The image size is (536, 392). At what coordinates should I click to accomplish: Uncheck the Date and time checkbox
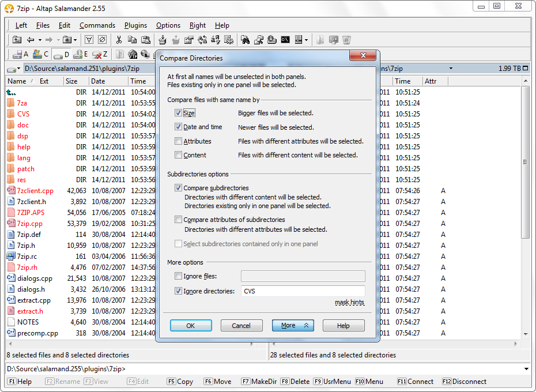pyautogui.click(x=178, y=127)
